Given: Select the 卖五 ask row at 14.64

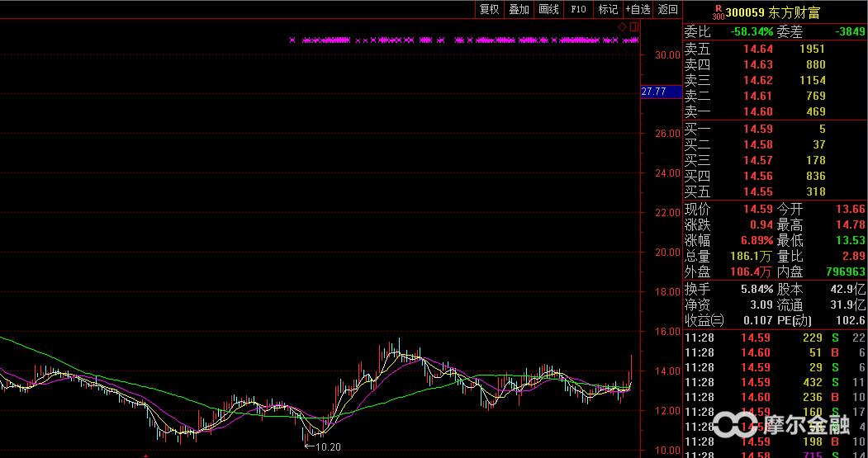Looking at the screenshot, I should click(x=775, y=50).
